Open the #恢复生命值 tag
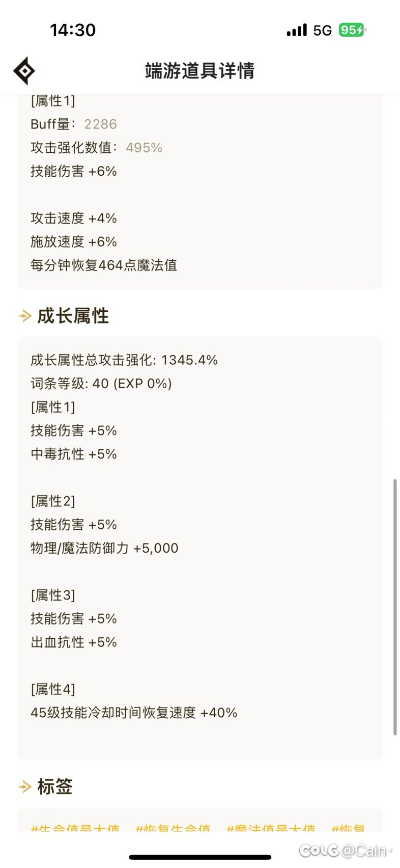 173,828
